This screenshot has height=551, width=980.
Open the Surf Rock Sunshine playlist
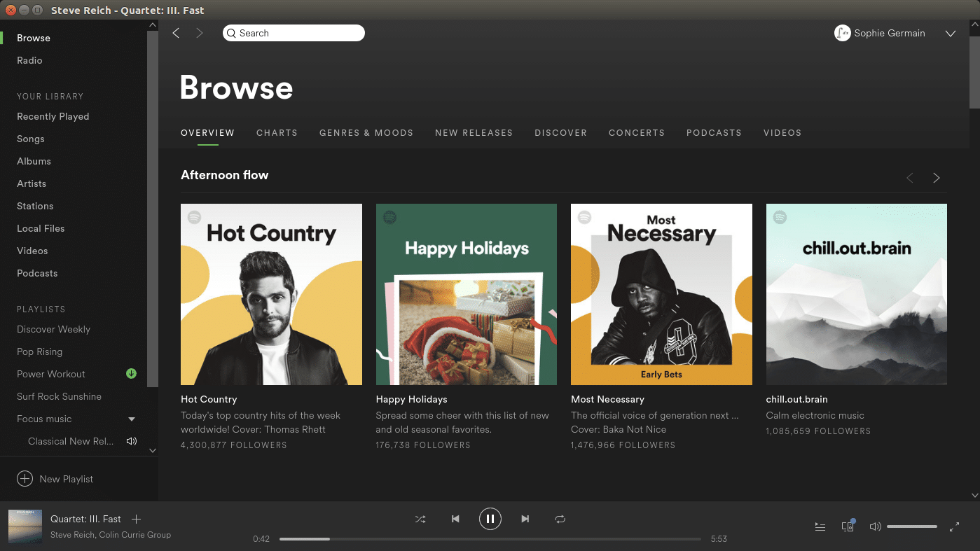click(59, 396)
